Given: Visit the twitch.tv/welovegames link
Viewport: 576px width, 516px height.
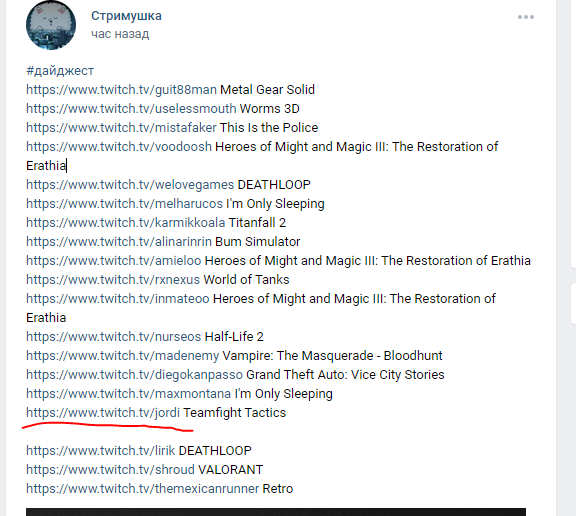Looking at the screenshot, I should 130,185.
